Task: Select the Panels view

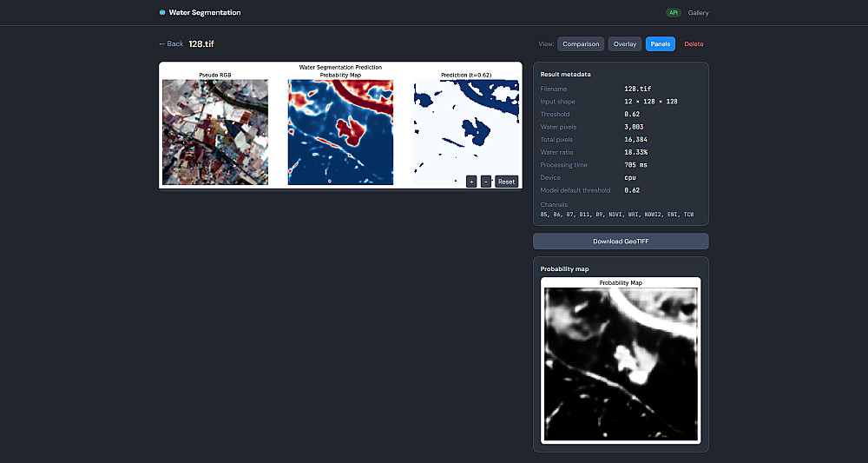Action: click(x=661, y=43)
